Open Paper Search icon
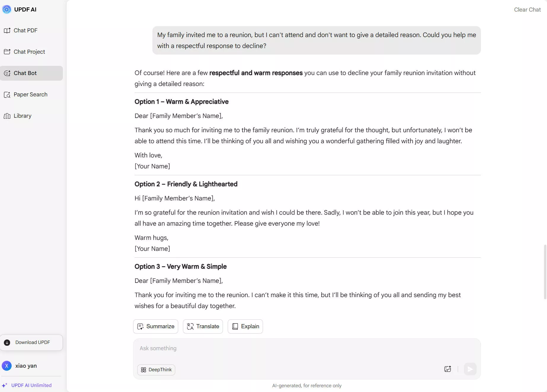Viewport: 547px width, 392px height. (7, 95)
